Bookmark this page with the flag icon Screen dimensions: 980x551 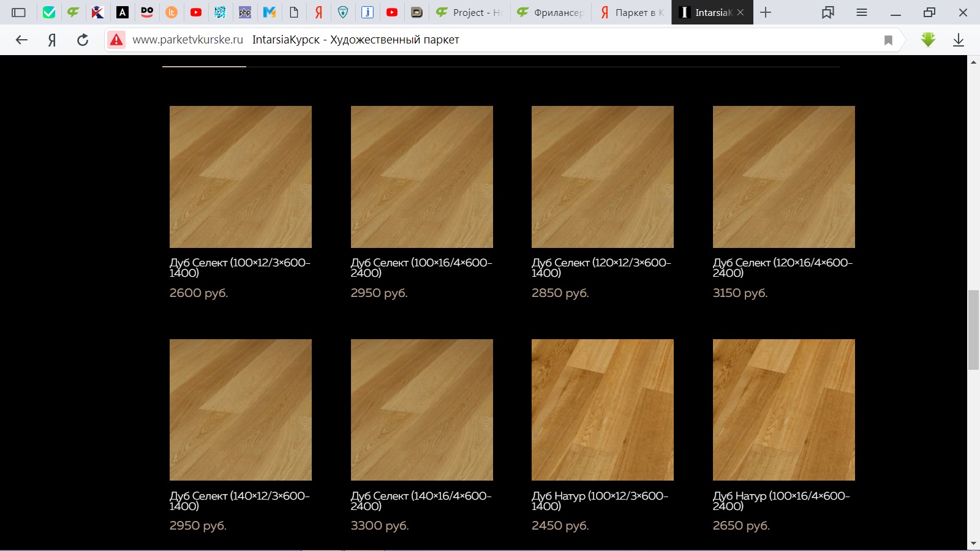coord(888,40)
